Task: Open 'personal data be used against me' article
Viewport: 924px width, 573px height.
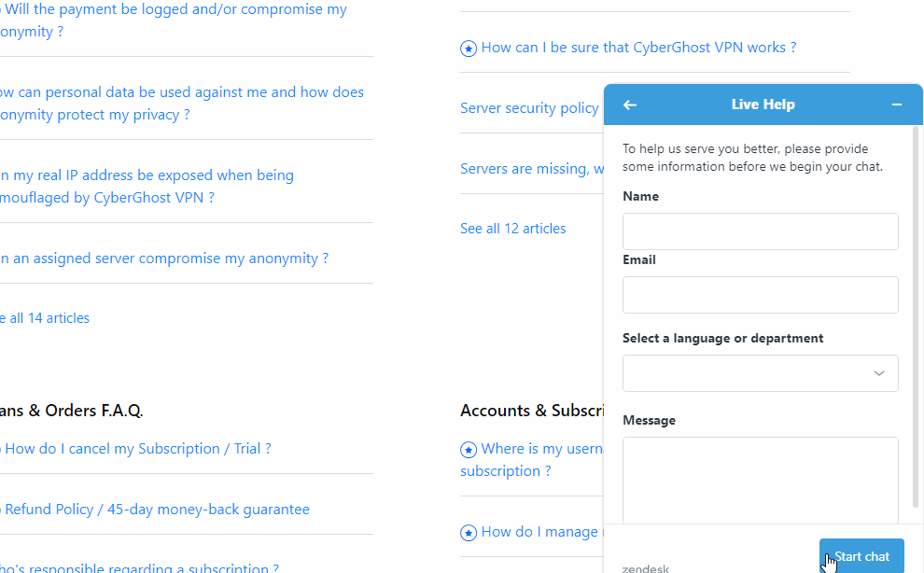Action: coord(181,104)
